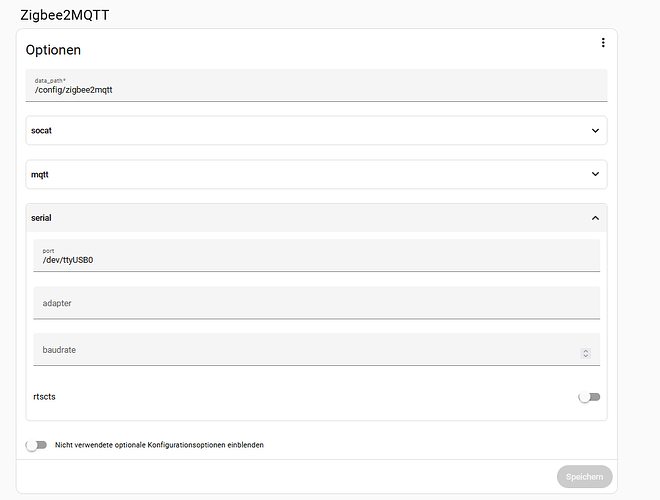The width and height of the screenshot is (660, 500).
Task: Open the three-dot options menu
Action: tap(603, 43)
